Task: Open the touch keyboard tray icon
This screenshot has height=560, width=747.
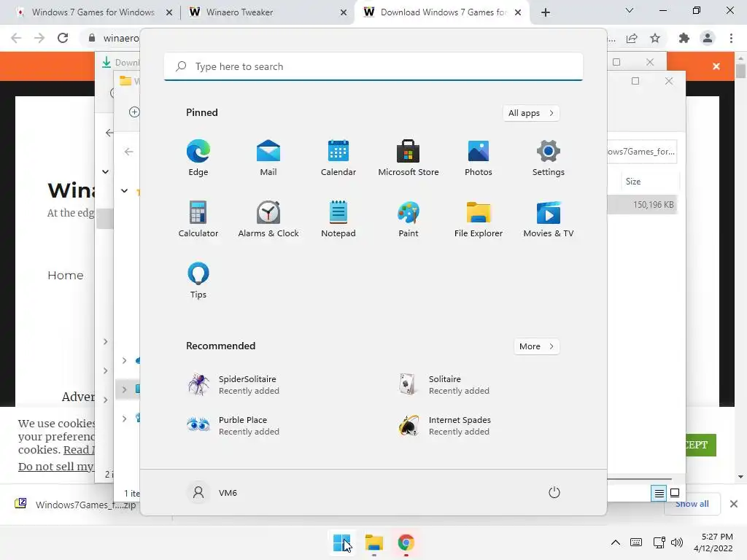Action: (x=636, y=542)
